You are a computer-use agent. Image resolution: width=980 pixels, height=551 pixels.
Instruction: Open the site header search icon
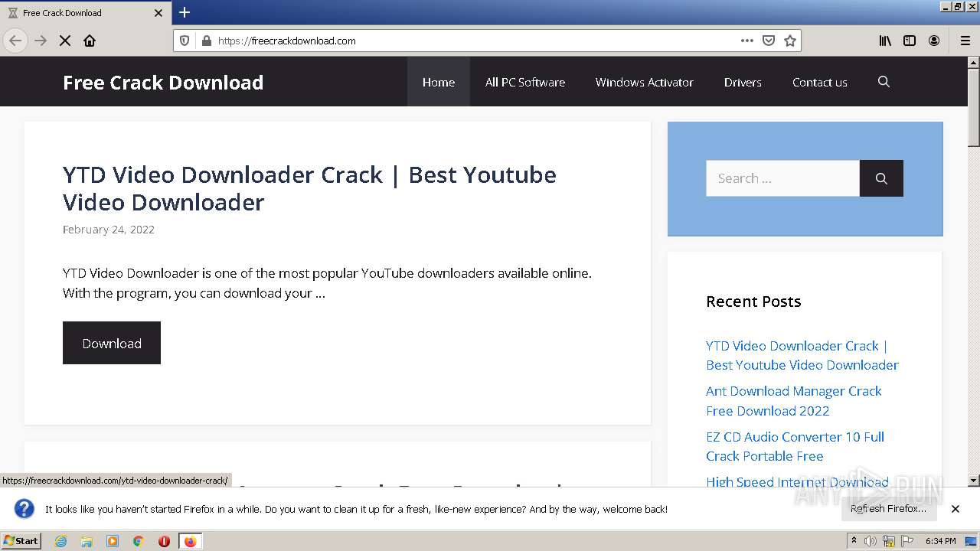coord(884,82)
